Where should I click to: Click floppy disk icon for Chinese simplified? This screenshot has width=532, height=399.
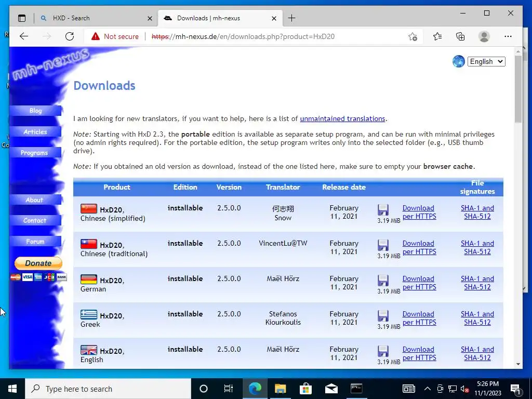click(x=383, y=210)
